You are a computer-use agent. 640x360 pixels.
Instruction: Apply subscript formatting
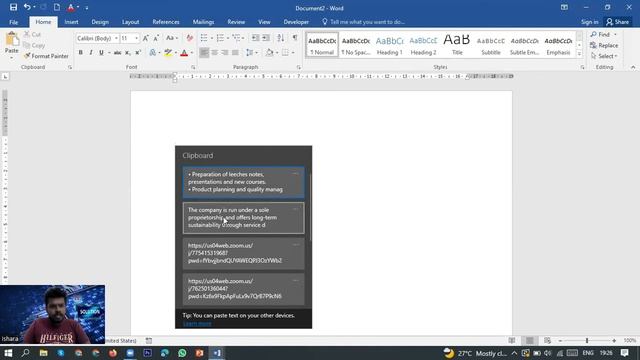(128, 53)
